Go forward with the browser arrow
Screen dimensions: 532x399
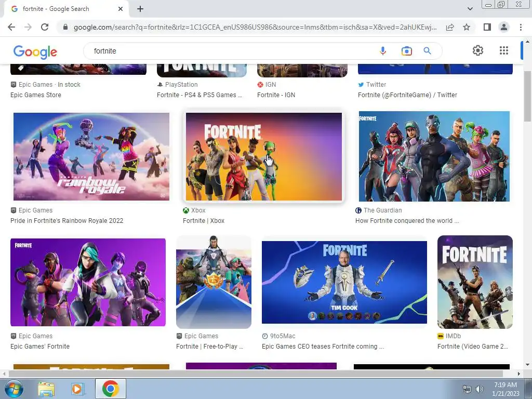tap(28, 27)
